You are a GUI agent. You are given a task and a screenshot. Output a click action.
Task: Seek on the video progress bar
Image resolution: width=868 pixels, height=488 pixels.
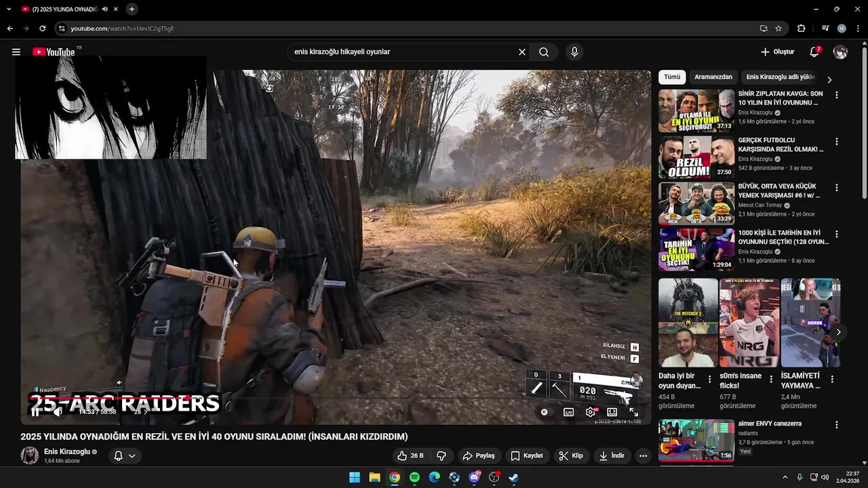coord(336,398)
